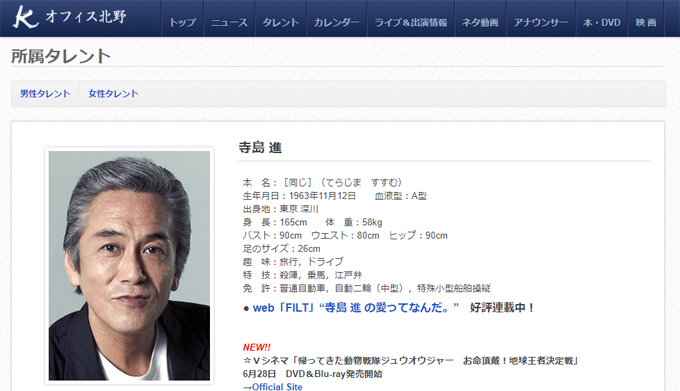Select the 6月28日 DVD&Blu-ray発売開始 line

(313, 374)
